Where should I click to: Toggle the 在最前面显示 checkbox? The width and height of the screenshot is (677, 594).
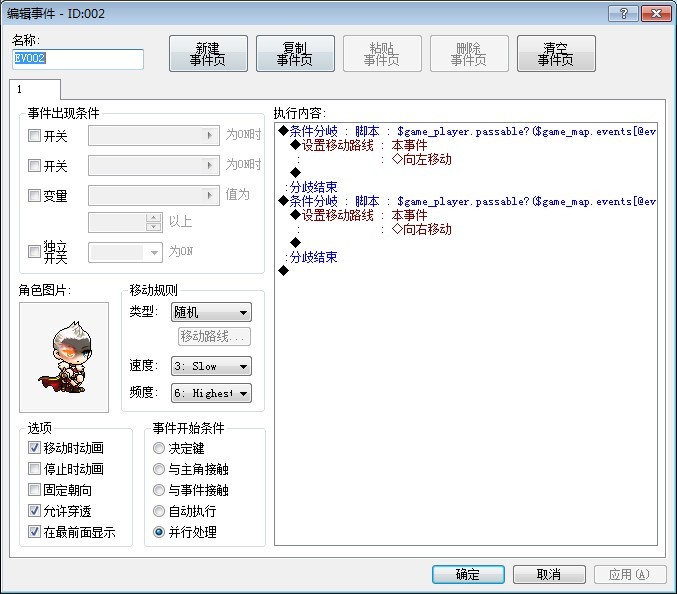[34, 532]
